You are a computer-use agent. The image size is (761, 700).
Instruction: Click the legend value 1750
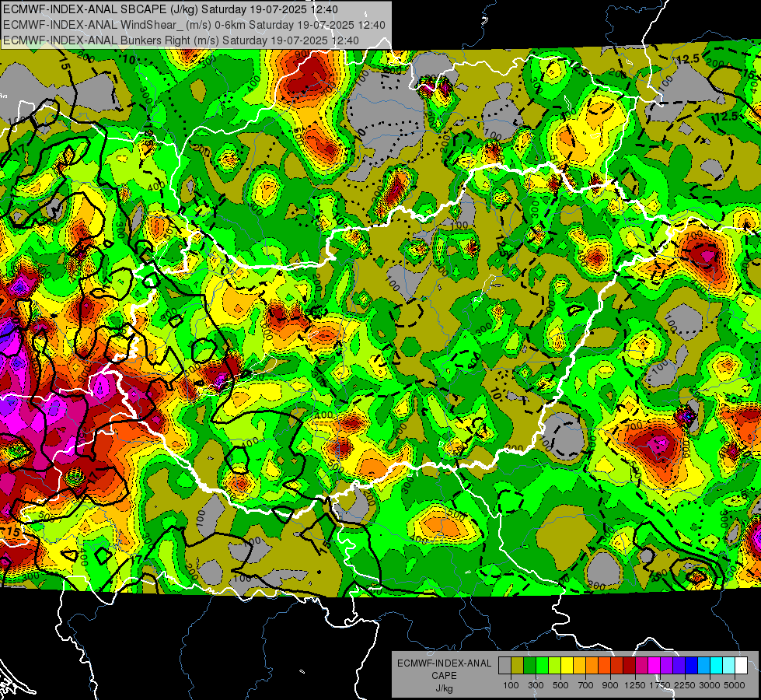661,685
